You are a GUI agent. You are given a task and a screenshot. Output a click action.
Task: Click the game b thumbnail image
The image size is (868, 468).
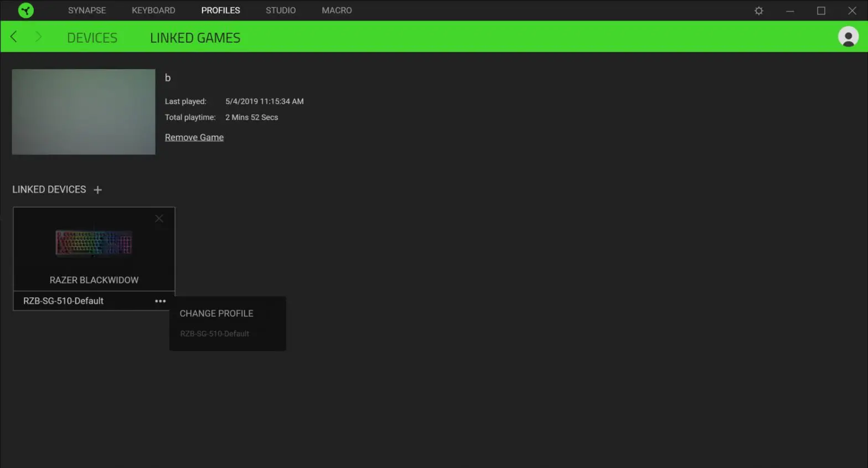tap(84, 112)
